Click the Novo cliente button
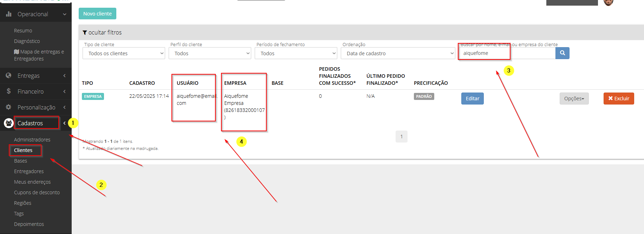 97,14
